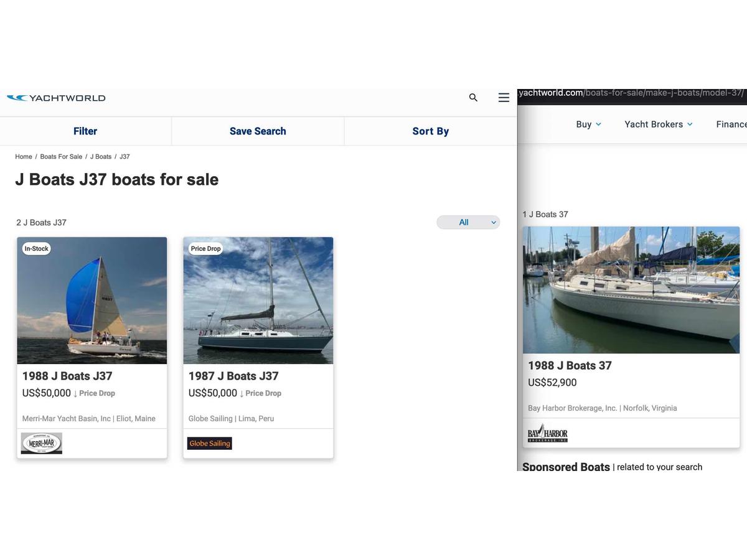Open the Filter tab
747x560 pixels.
pos(85,131)
